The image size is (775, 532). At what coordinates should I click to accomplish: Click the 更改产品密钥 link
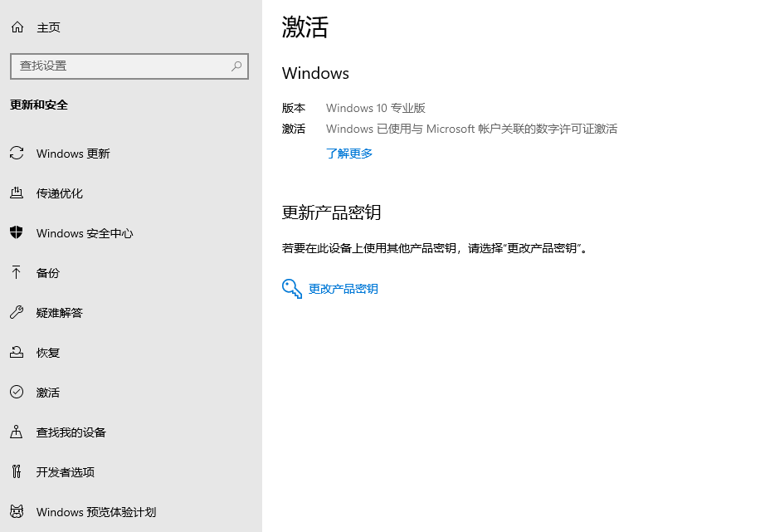[x=343, y=289]
